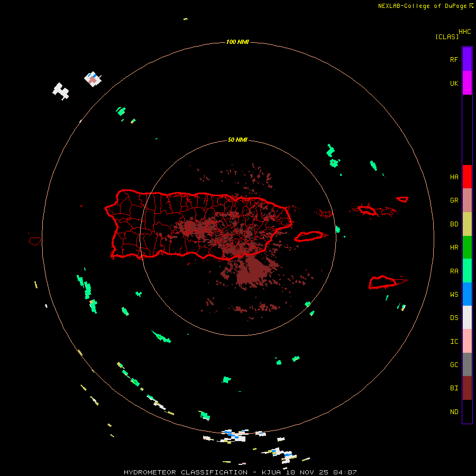This screenshot has width=476, height=476.
Task: Click the WS legend label
Action: (454, 295)
